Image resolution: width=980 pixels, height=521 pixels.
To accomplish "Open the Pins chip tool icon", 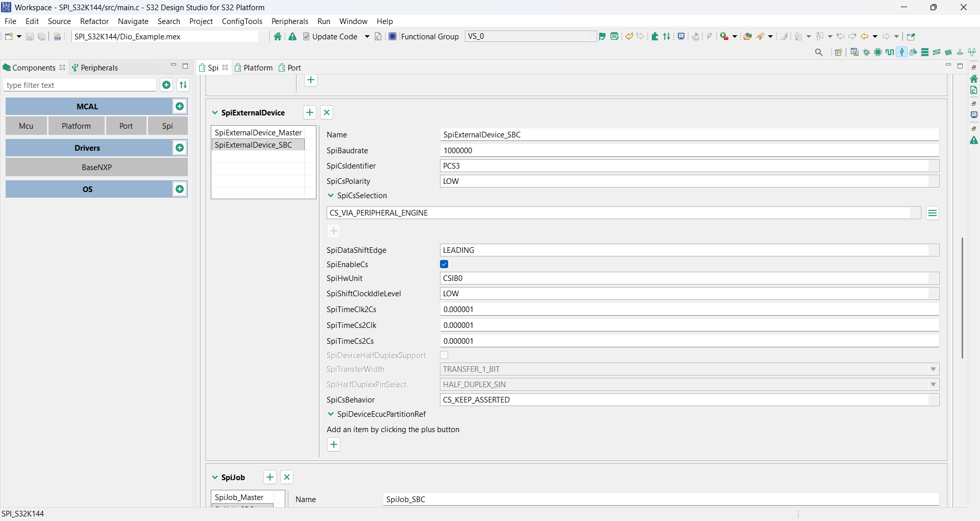I will point(878,52).
